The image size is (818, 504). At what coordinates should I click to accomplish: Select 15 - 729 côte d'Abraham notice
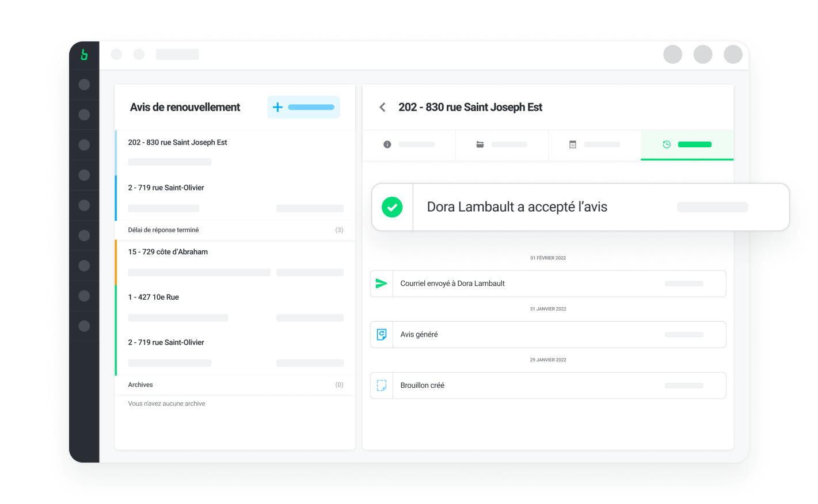235,262
